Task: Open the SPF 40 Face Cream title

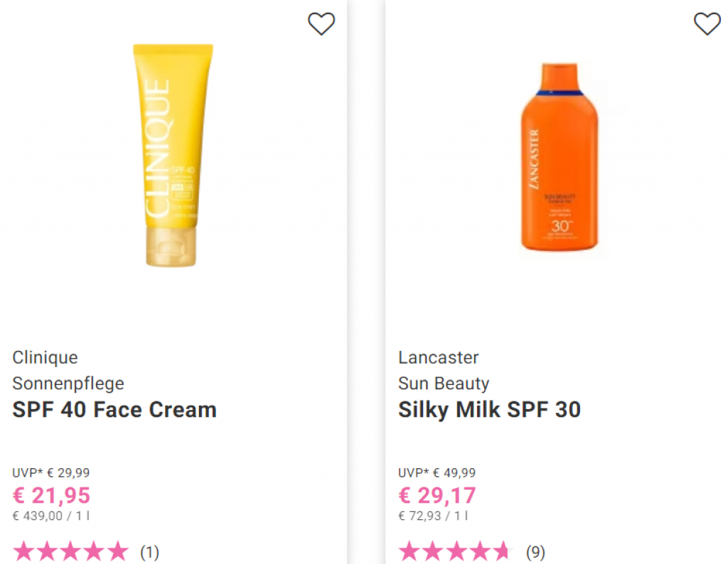Action: pyautogui.click(x=114, y=410)
